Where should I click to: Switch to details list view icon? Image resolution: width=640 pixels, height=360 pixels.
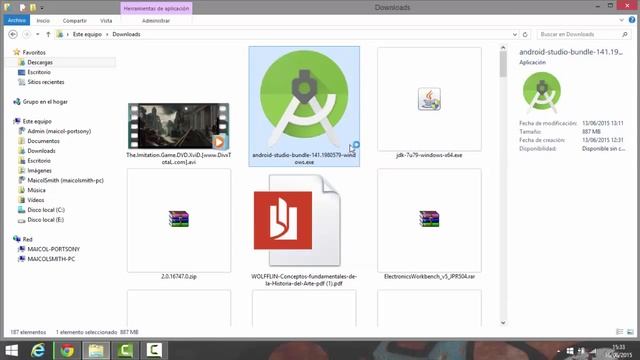tap(620, 332)
